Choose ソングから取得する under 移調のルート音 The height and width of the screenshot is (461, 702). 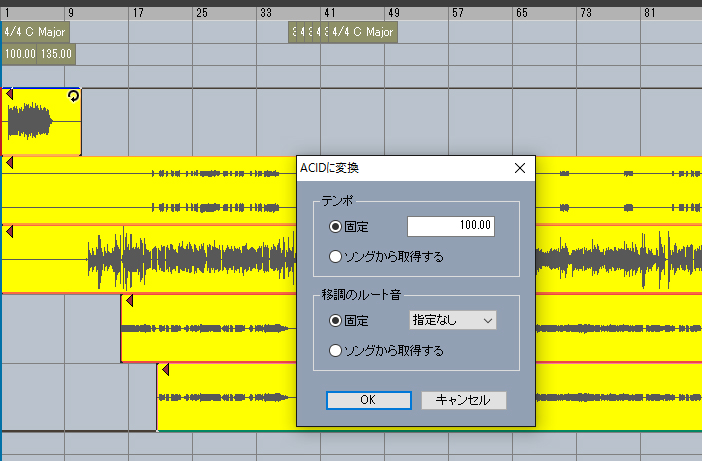[336, 351]
